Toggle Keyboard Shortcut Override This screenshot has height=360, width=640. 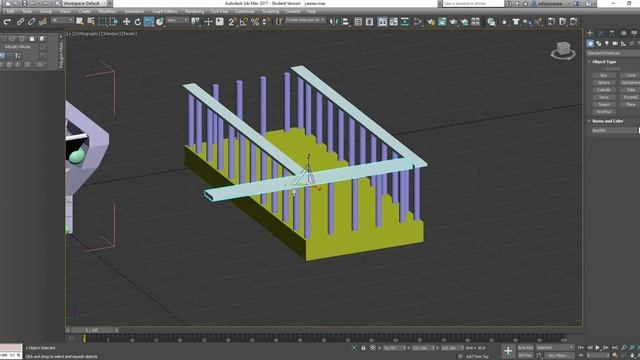click(220, 22)
